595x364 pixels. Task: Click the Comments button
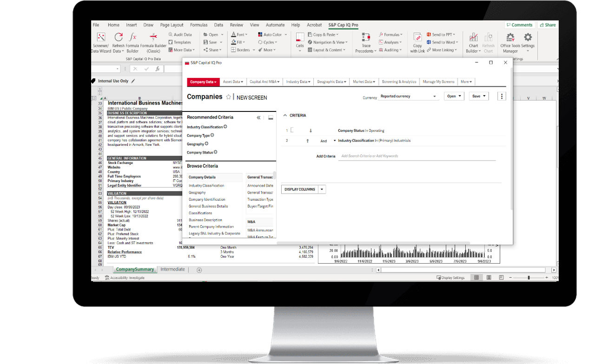[x=519, y=25]
